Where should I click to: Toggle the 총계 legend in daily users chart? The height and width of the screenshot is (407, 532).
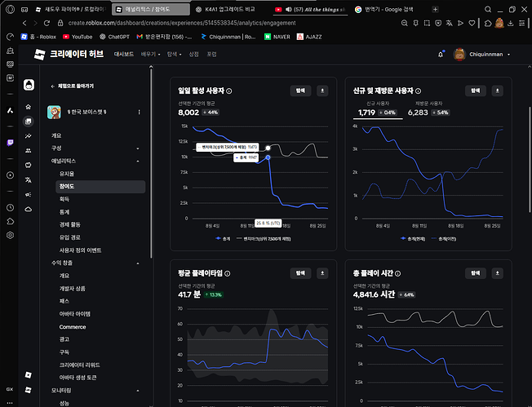223,239
